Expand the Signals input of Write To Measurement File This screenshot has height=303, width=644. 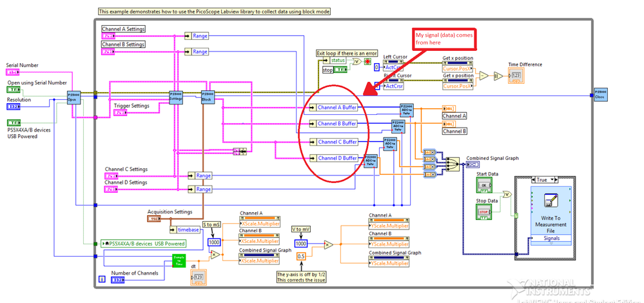click(x=551, y=243)
